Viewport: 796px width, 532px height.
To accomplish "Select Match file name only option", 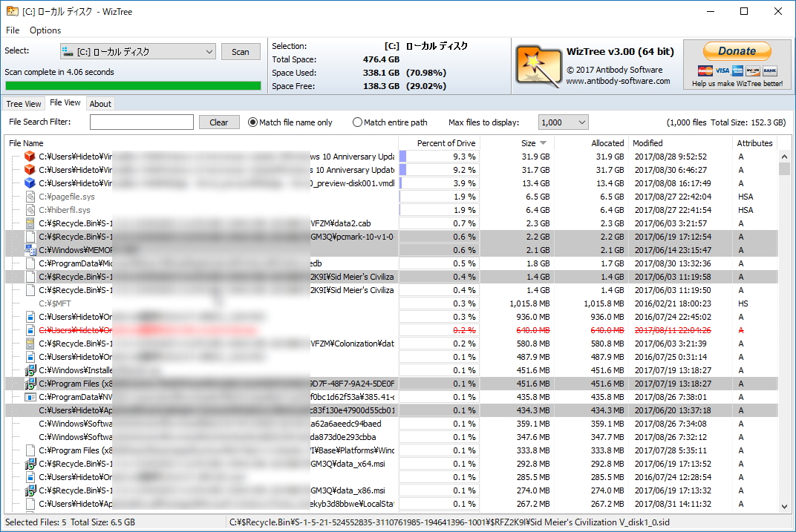I will pos(290,122).
